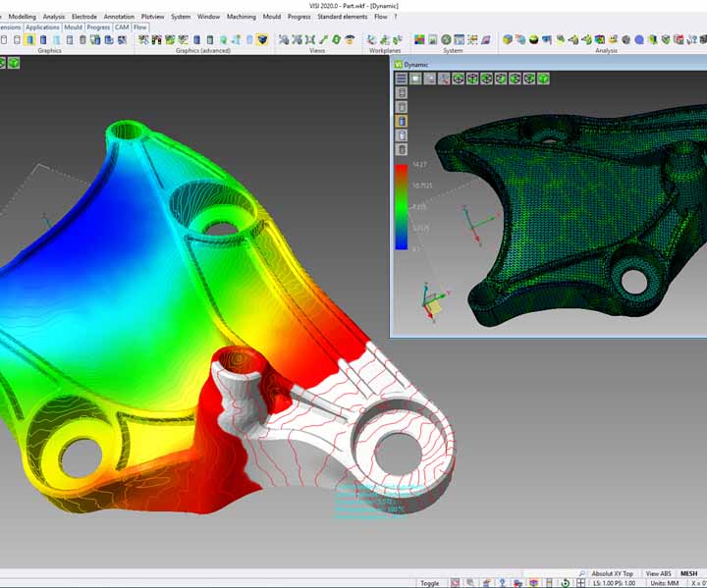Click the green round icon in System
Screen dimensions: 707x588
(446, 40)
